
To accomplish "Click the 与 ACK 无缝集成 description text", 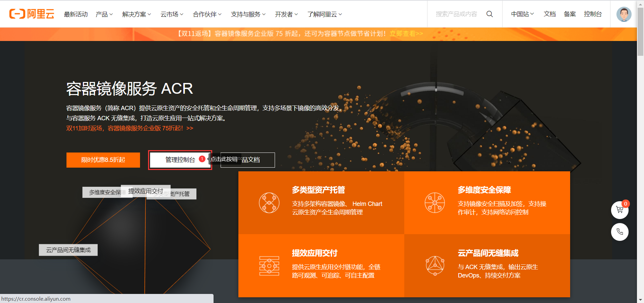I will [x=498, y=271].
